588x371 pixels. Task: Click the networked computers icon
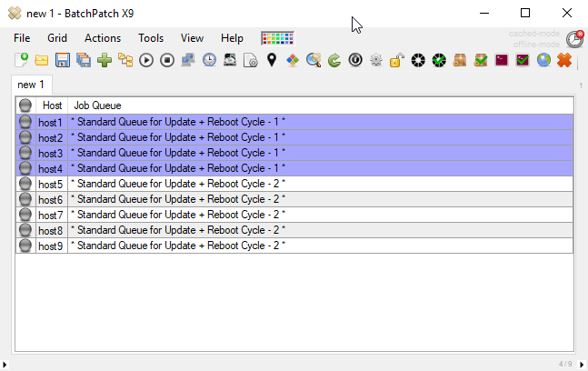188,60
